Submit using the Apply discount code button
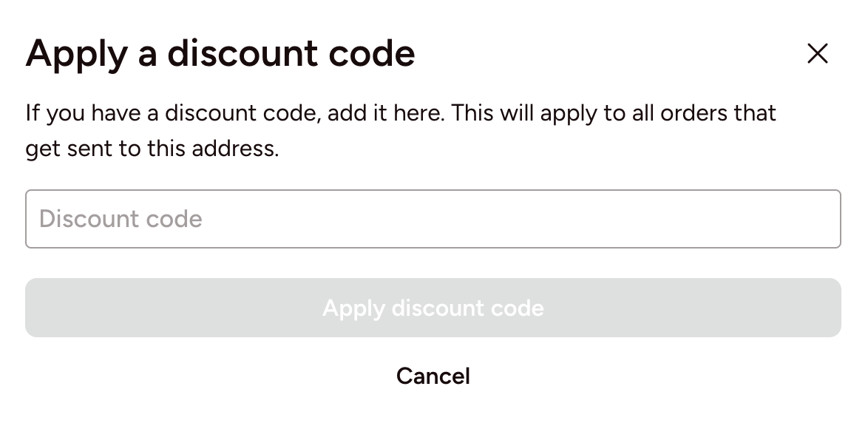 click(x=433, y=308)
